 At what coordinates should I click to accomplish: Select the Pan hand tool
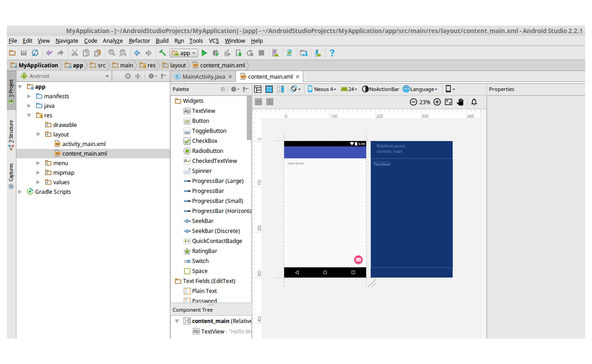pyautogui.click(x=460, y=102)
